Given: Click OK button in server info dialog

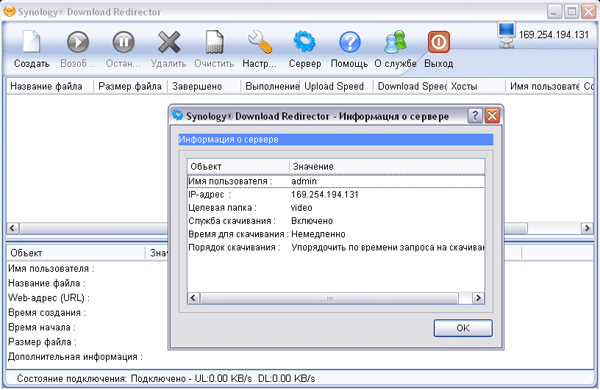Looking at the screenshot, I should 463,328.
